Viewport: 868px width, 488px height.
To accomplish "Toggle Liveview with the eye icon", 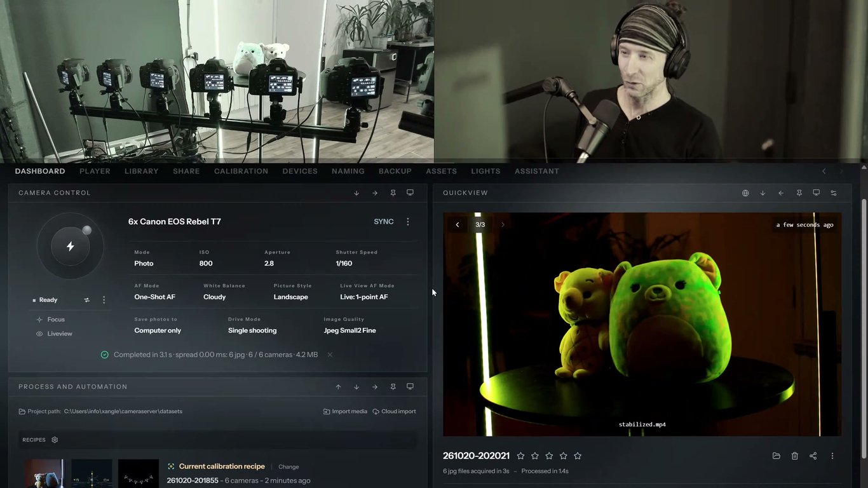I will click(39, 334).
